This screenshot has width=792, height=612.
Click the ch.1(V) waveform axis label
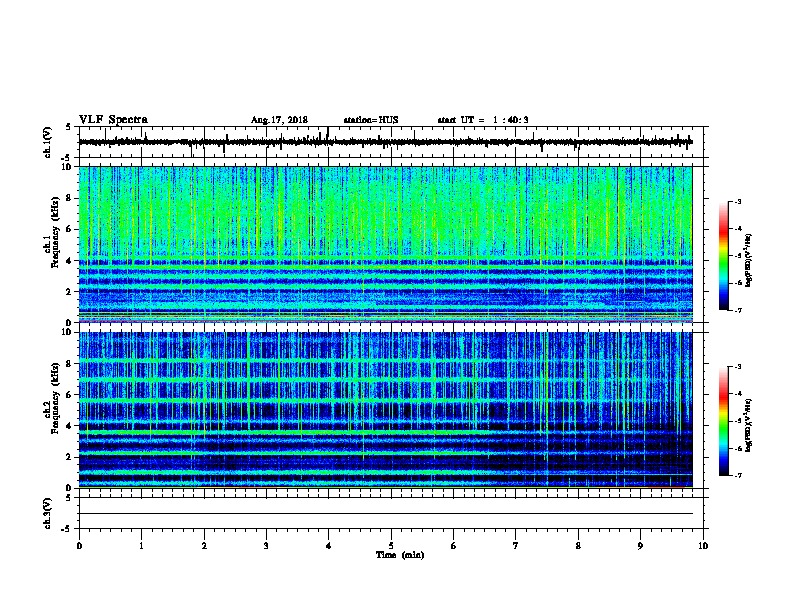point(48,142)
